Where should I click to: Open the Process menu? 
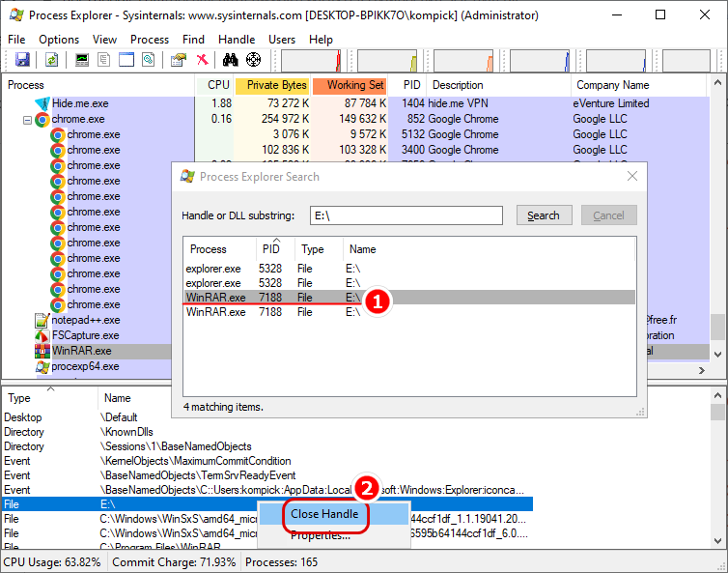coord(150,40)
